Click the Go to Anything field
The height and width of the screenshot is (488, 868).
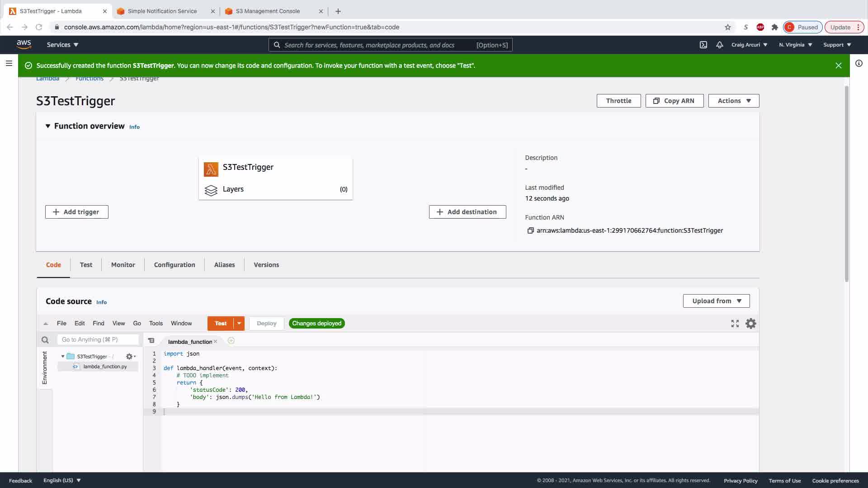coord(98,340)
